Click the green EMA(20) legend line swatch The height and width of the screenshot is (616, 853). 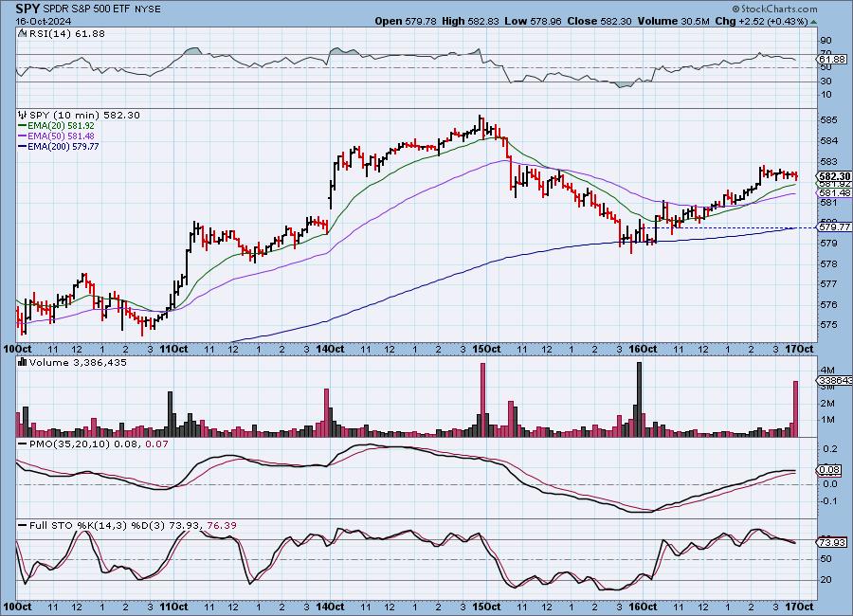(23, 126)
